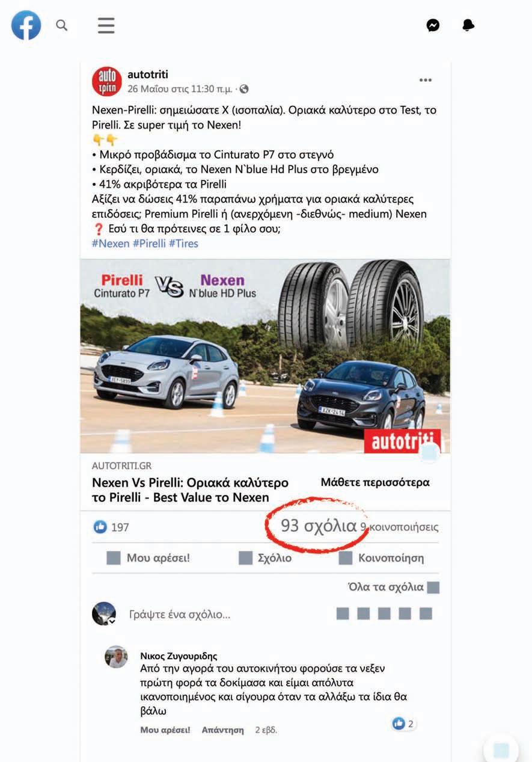Click the Κοινοποίηση share button
This screenshot has height=762, width=532.
381,558
